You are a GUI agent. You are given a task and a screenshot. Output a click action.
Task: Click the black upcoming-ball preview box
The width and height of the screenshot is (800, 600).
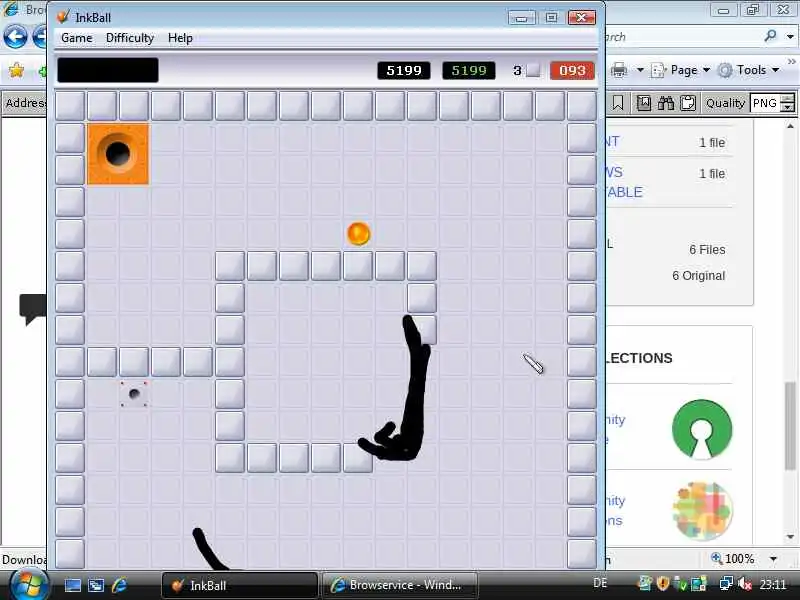click(108, 70)
